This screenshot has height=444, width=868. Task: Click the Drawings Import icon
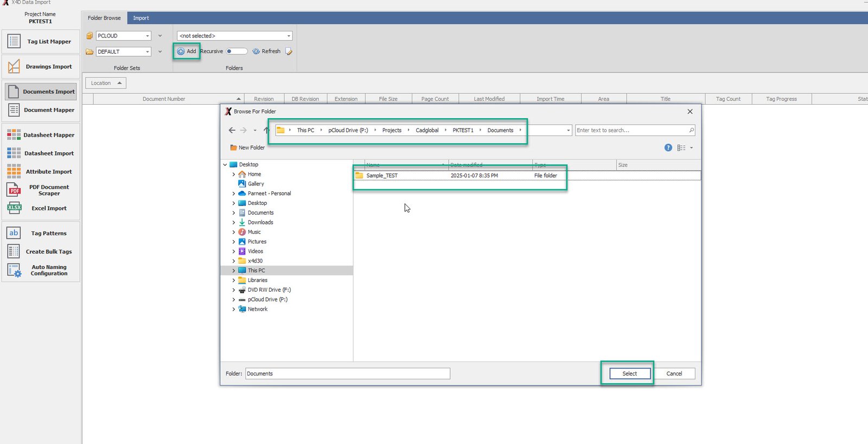14,67
